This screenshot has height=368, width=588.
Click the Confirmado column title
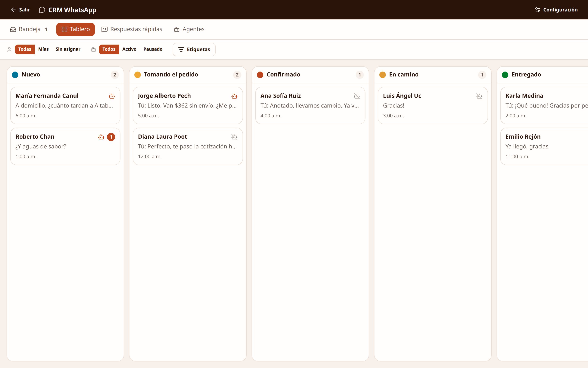click(283, 74)
